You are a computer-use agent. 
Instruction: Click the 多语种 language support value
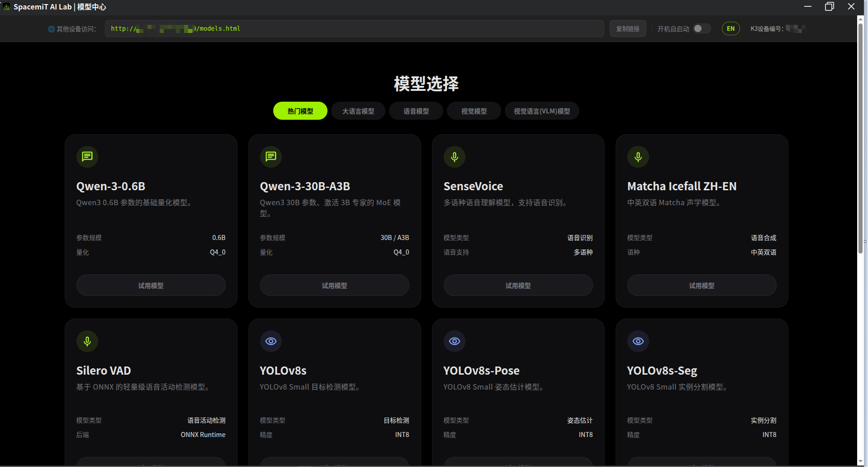click(583, 252)
